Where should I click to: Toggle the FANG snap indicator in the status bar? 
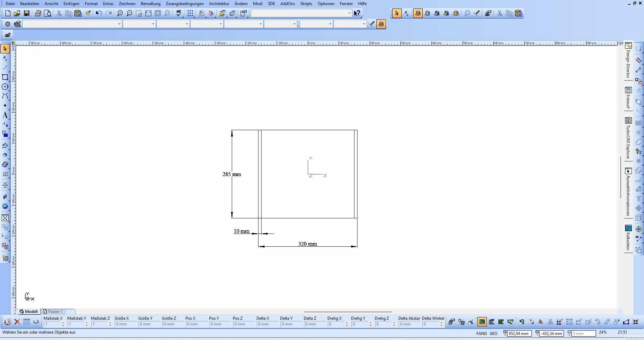pyautogui.click(x=481, y=333)
